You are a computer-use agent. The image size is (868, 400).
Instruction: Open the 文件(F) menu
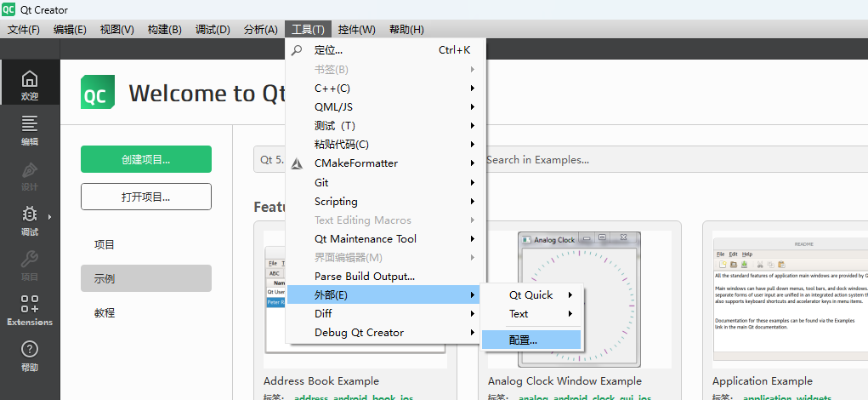pyautogui.click(x=24, y=30)
